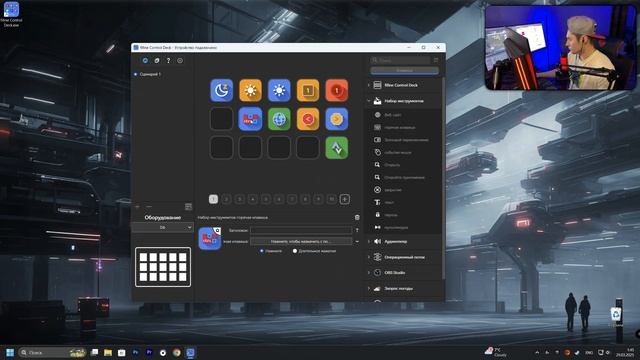Click the key icon preview in properties
This screenshot has width=640, height=360.
point(210,238)
